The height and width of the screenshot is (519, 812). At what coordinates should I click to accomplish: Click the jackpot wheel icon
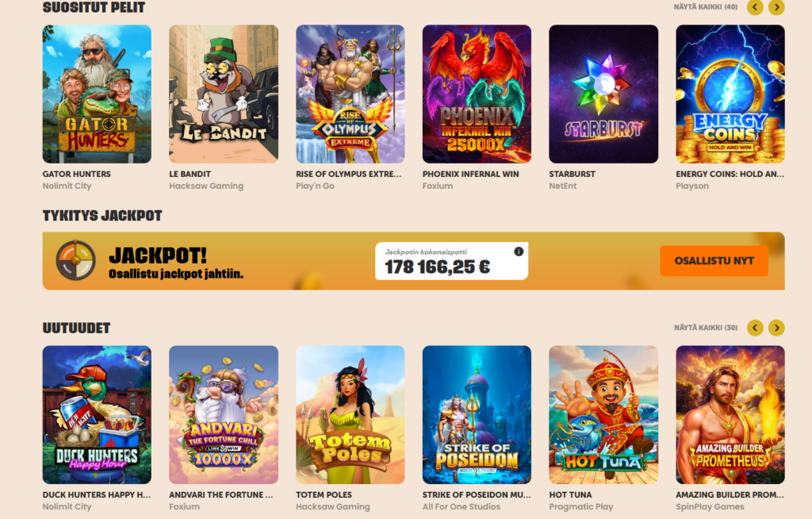tap(75, 260)
